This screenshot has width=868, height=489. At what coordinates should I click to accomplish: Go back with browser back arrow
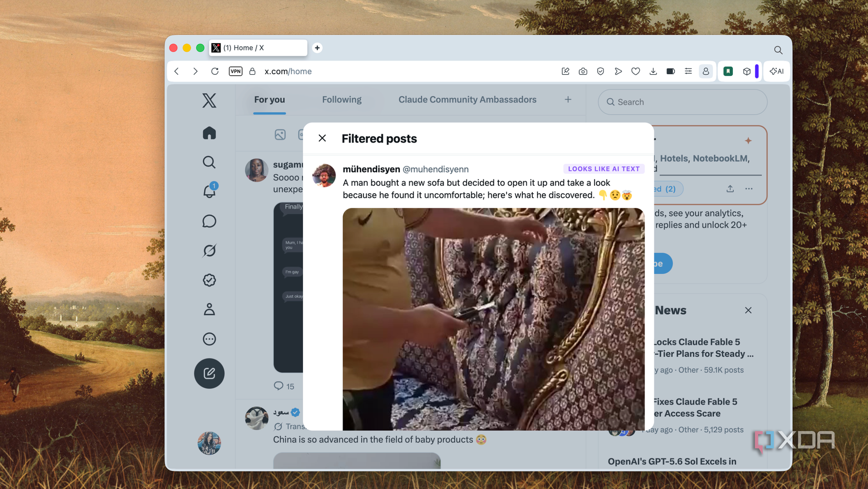(177, 71)
